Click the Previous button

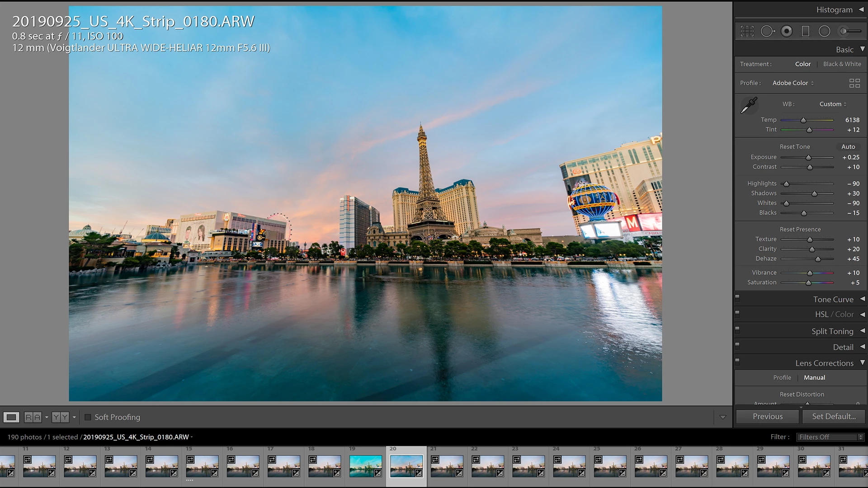pyautogui.click(x=768, y=417)
